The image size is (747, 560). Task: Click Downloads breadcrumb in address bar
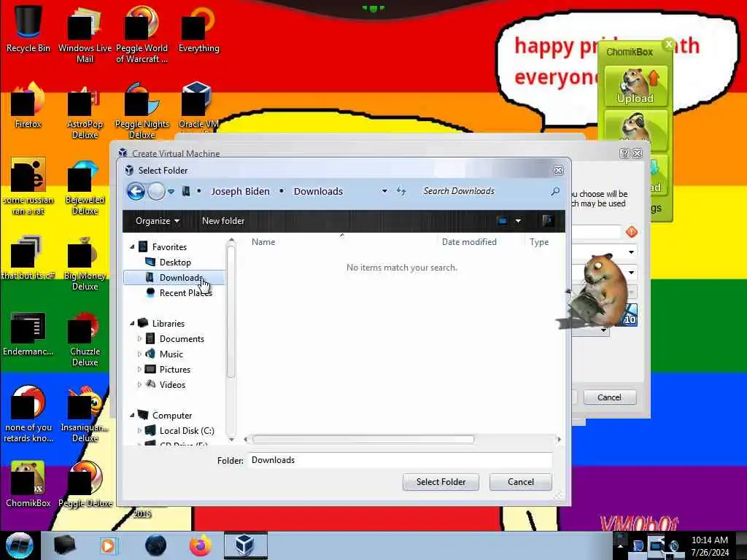coord(318,192)
